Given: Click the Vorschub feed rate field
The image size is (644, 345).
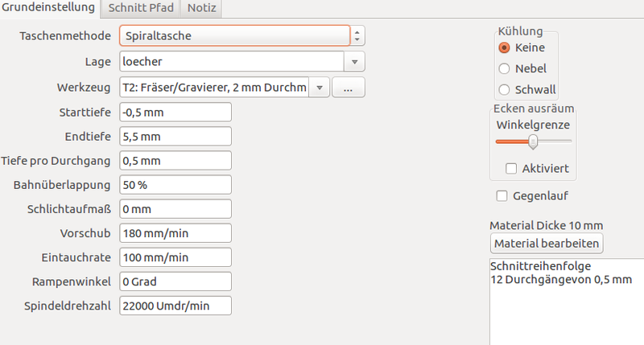Looking at the screenshot, I should [x=175, y=233].
